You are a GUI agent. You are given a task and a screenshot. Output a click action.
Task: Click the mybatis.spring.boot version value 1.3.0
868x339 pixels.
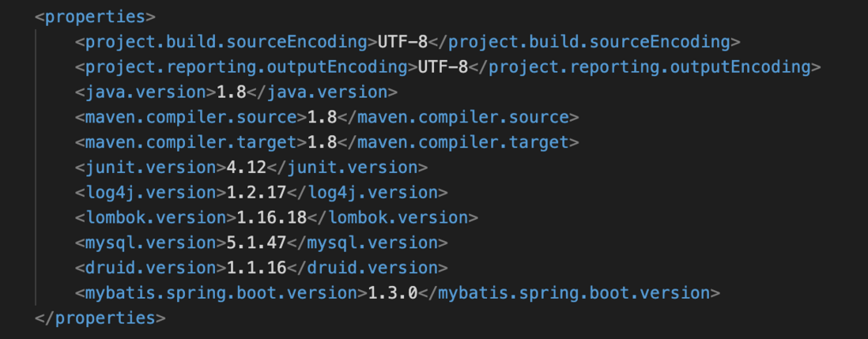[392, 293]
